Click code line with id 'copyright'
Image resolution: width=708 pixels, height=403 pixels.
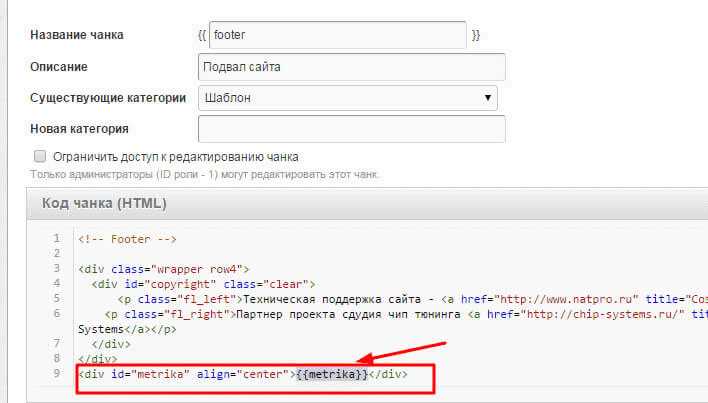pyautogui.click(x=203, y=284)
